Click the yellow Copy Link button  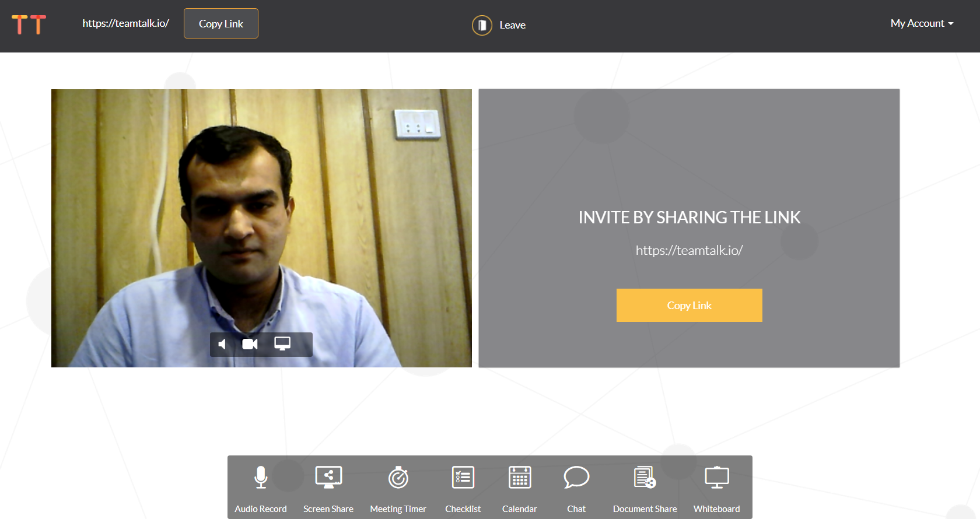(689, 305)
